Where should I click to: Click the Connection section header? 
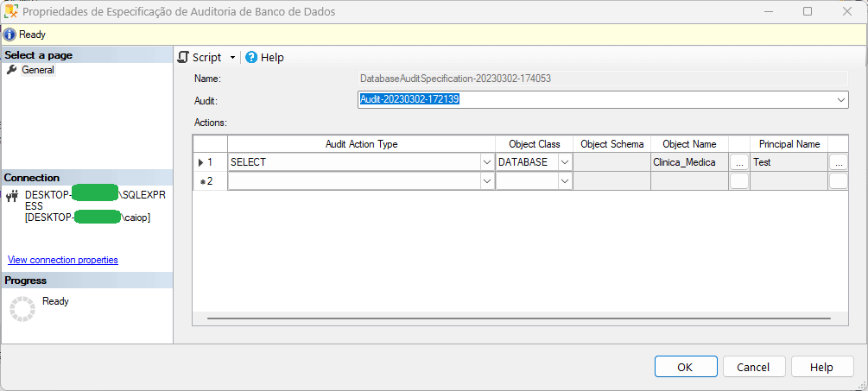87,178
